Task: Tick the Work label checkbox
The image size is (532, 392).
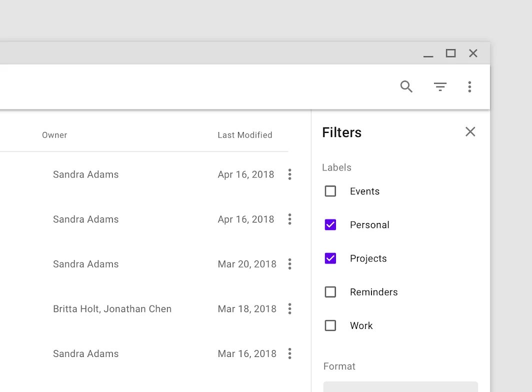Action: coord(330,326)
